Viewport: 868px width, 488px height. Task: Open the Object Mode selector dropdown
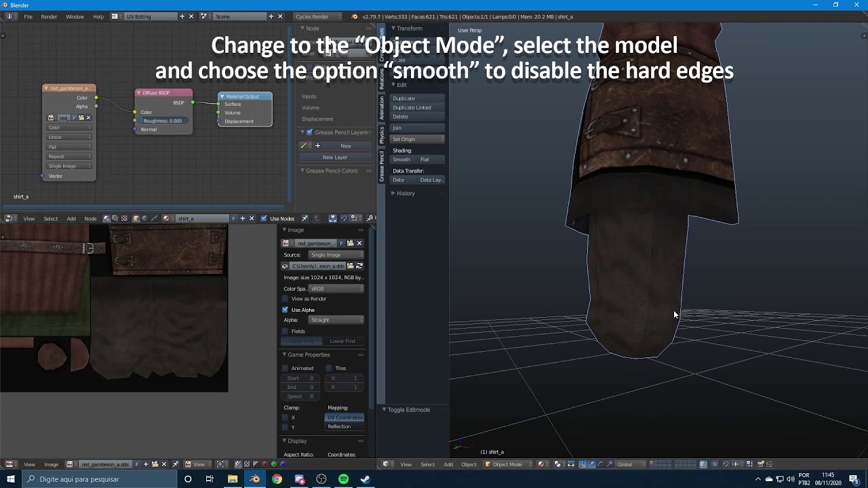click(509, 464)
